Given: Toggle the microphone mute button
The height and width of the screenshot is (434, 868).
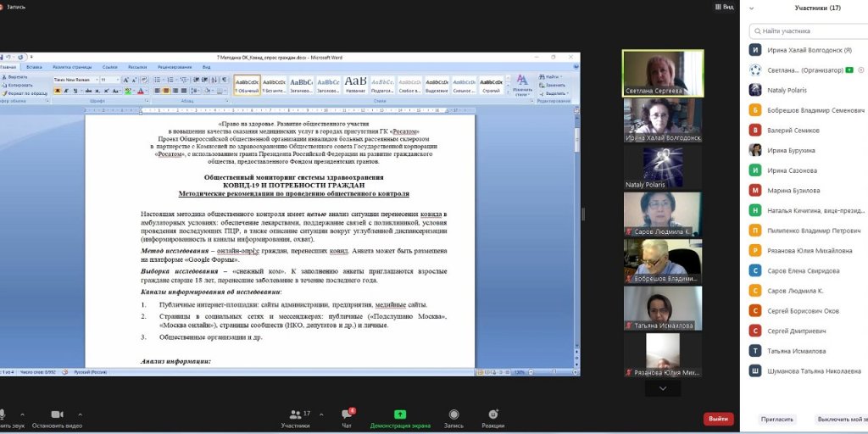Looking at the screenshot, I should coord(3,415).
